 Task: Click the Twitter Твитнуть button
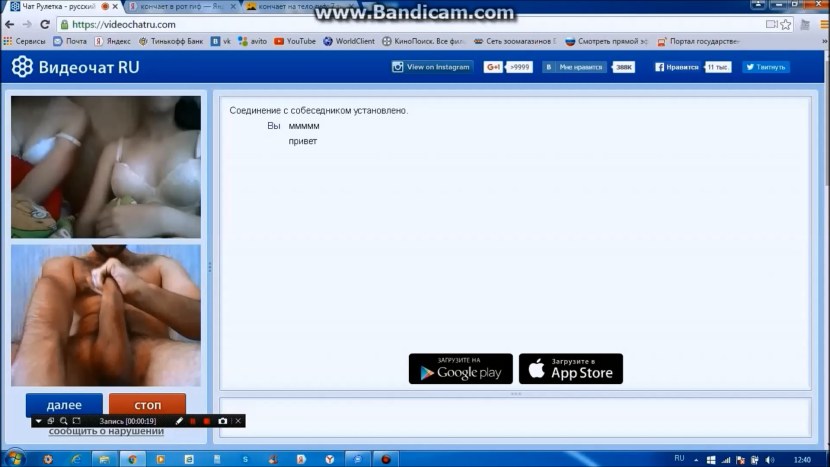tap(766, 67)
